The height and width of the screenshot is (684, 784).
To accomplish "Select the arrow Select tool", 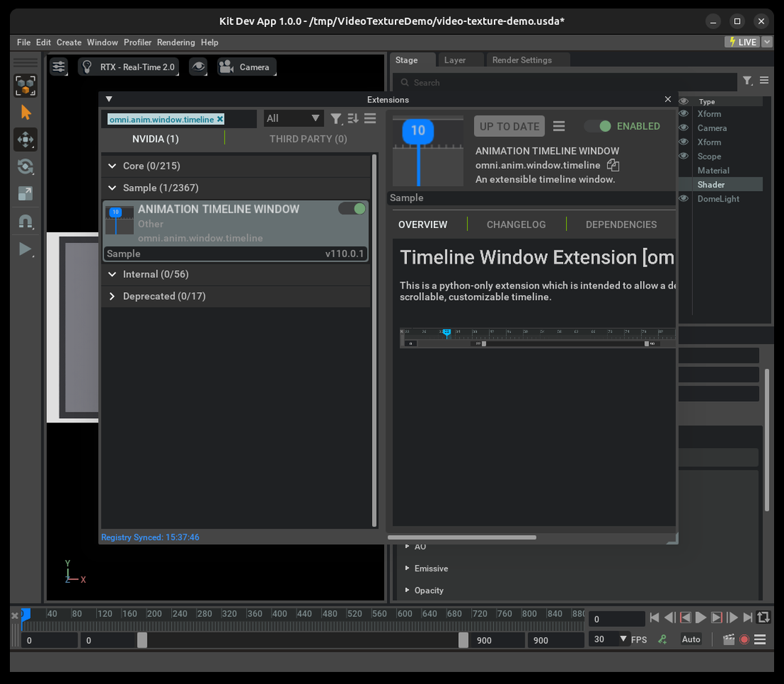I will pos(26,113).
